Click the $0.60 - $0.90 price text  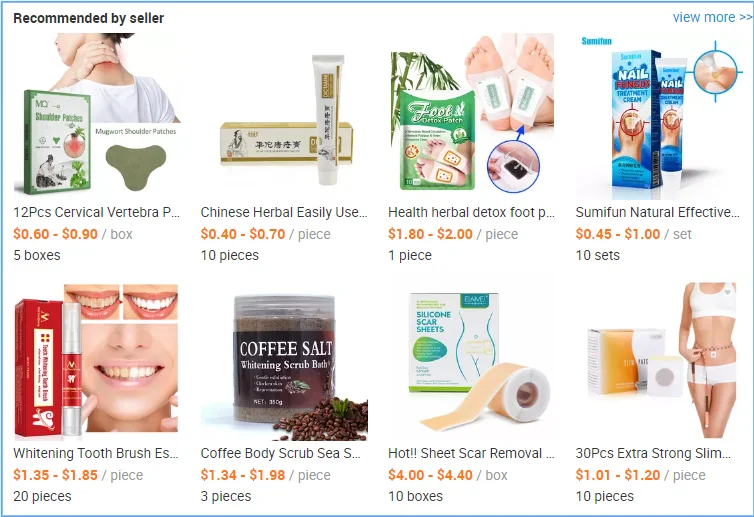pyautogui.click(x=55, y=234)
